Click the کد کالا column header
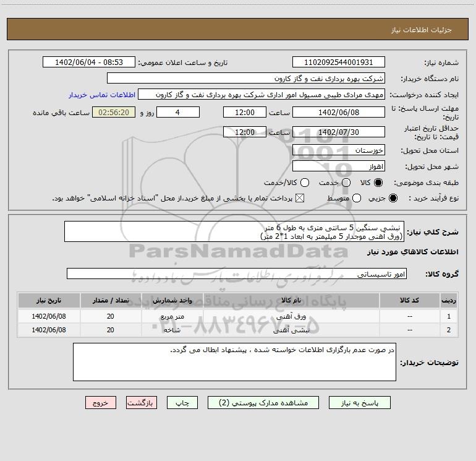 (x=409, y=301)
